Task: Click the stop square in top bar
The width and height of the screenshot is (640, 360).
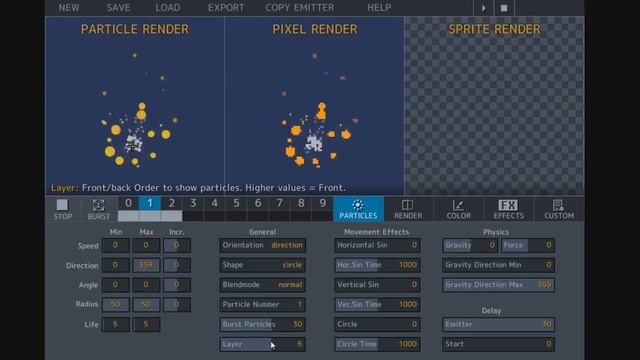Action: tap(504, 8)
